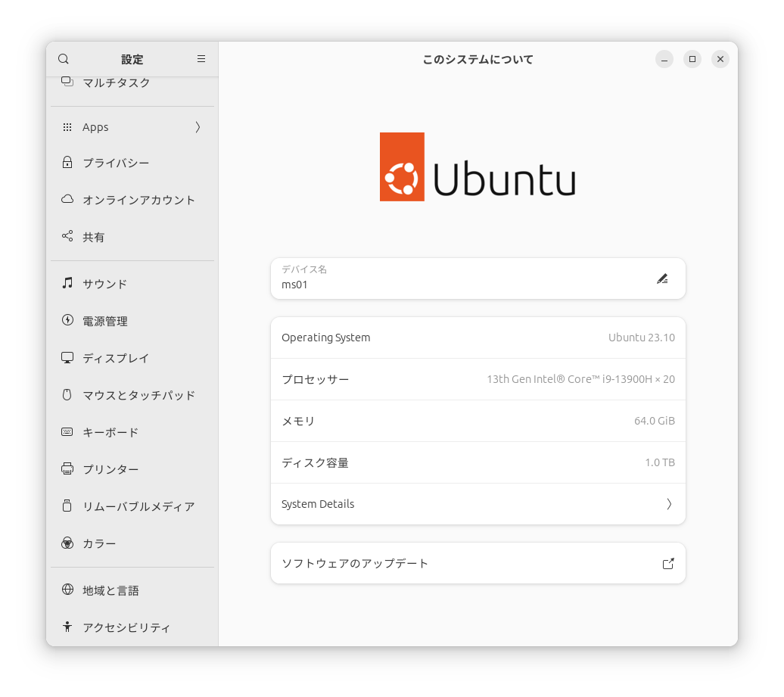
Task: Open プライバシー settings
Action: coord(132,163)
